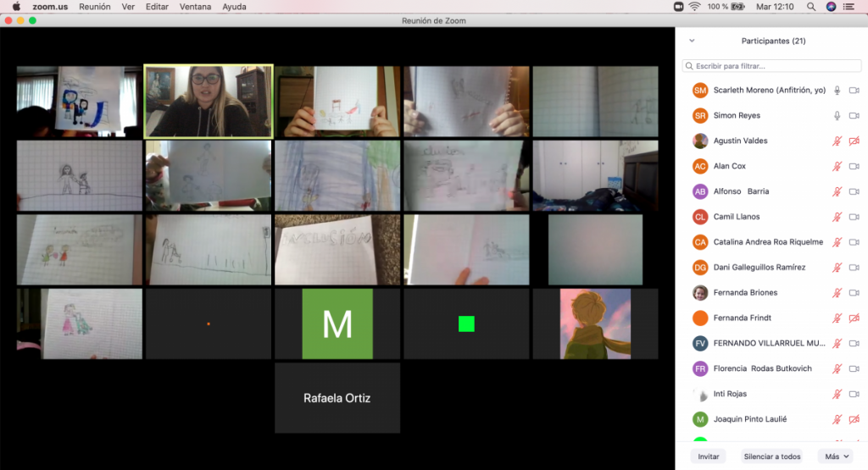Click the Invitar button
The height and width of the screenshot is (470, 868).
click(709, 456)
